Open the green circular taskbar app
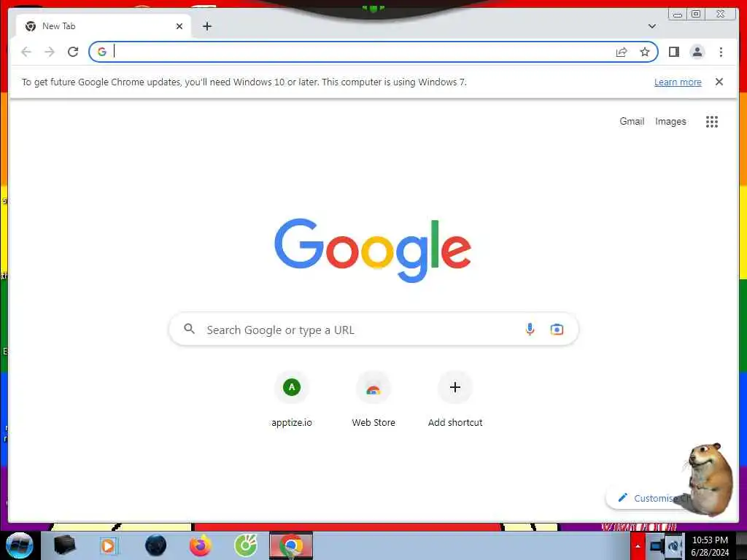The image size is (747, 560). click(x=246, y=545)
